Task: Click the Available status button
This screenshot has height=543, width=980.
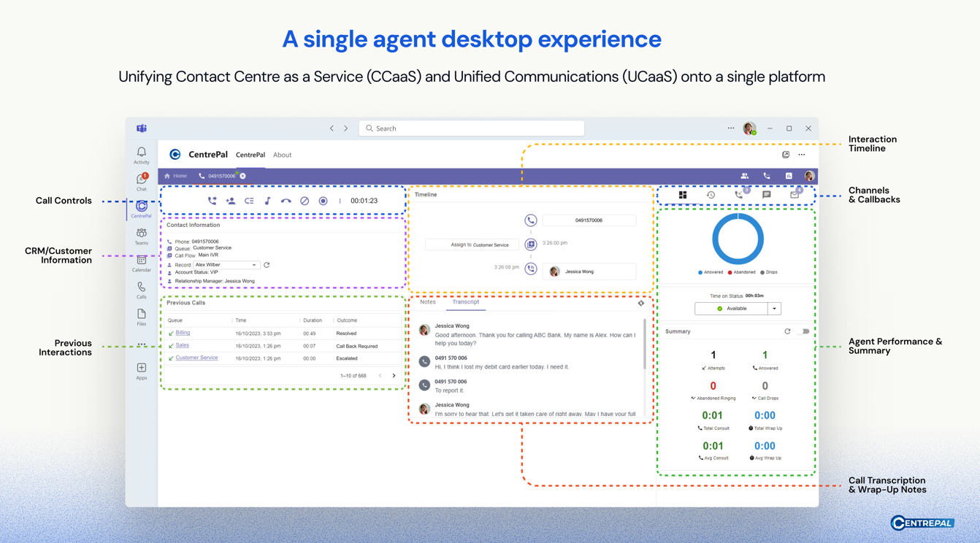Action: 732,309
